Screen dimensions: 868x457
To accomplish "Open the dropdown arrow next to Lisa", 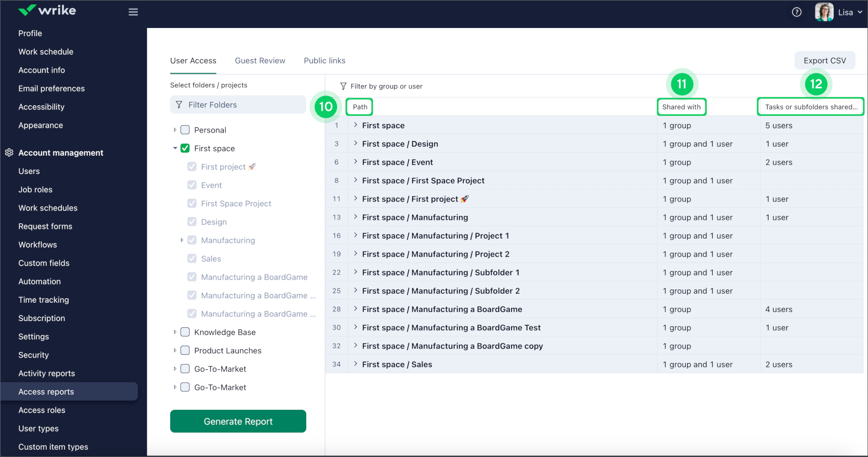I will pos(860,13).
